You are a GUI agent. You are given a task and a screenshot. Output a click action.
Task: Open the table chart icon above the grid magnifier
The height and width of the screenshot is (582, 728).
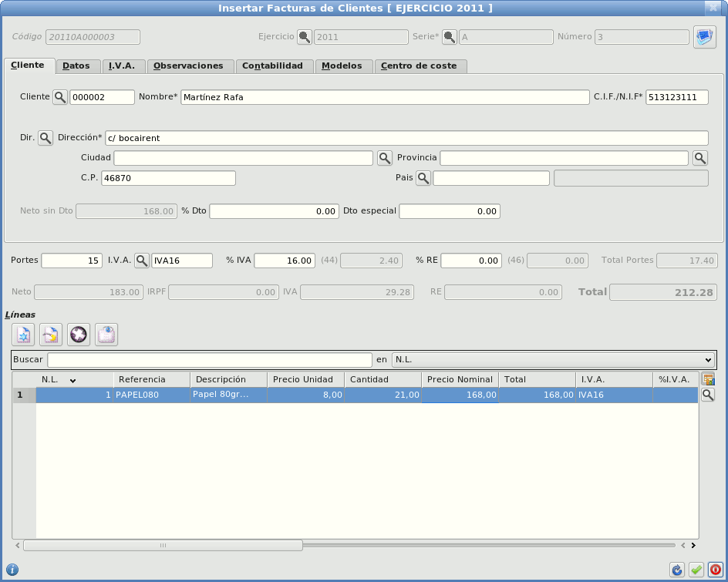pyautogui.click(x=708, y=379)
